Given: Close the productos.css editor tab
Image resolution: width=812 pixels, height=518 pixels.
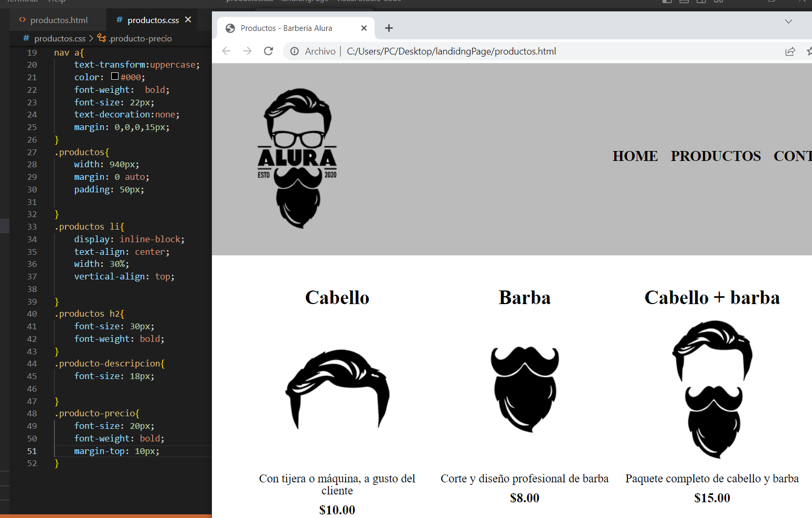Looking at the screenshot, I should [x=188, y=19].
